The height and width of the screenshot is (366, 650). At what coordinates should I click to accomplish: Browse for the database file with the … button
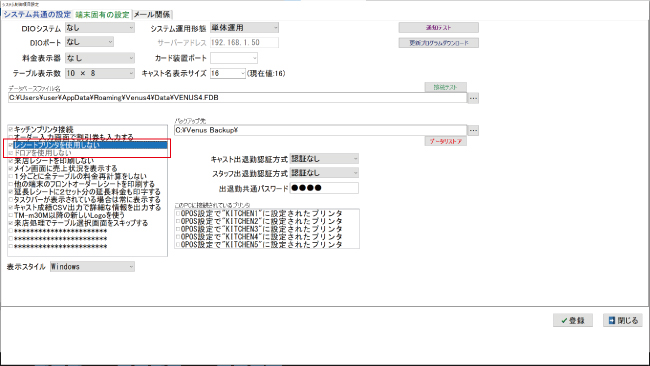(x=473, y=98)
